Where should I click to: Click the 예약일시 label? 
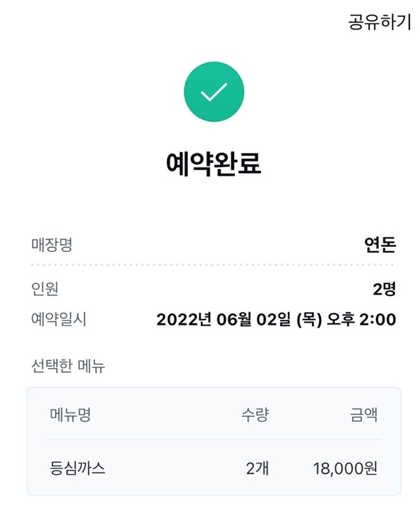pos(59,319)
